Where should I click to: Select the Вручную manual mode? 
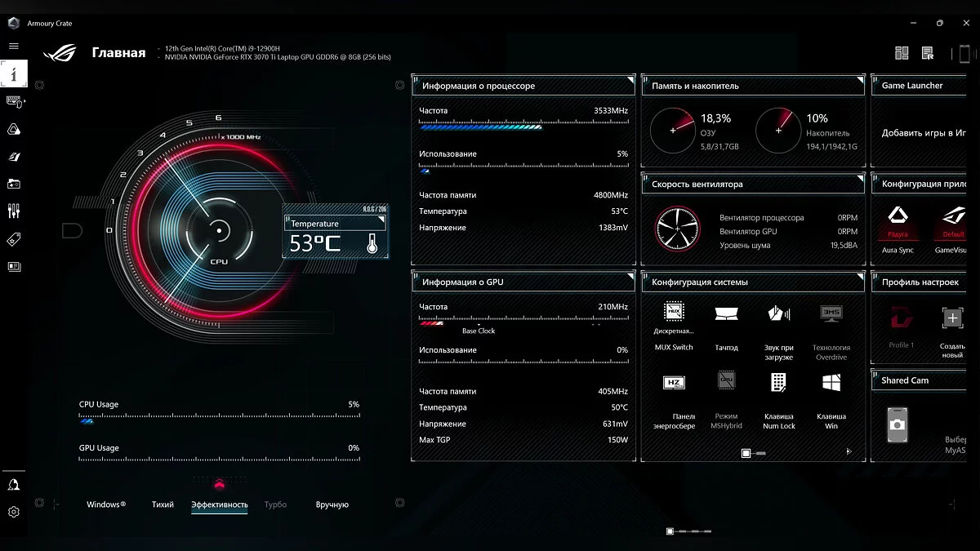point(332,504)
